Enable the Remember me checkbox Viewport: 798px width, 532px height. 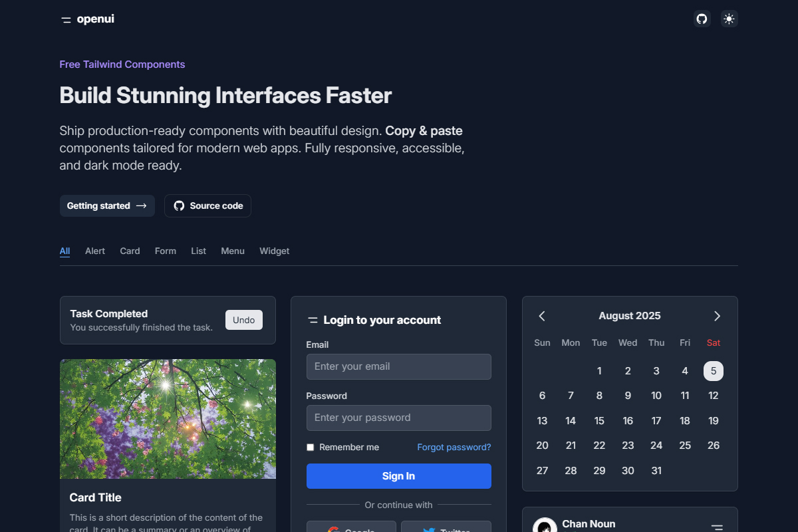pyautogui.click(x=310, y=448)
